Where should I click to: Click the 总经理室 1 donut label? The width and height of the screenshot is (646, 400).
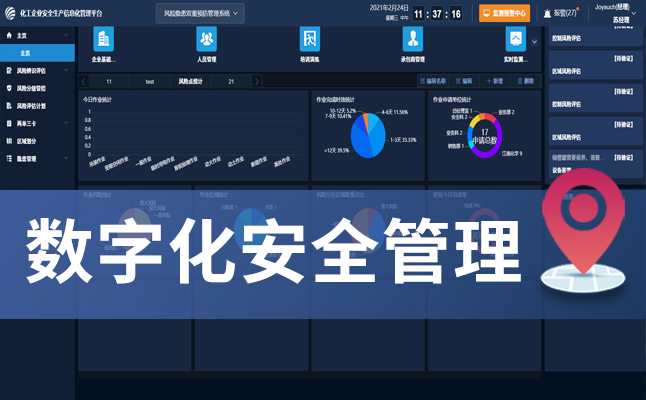click(x=462, y=111)
